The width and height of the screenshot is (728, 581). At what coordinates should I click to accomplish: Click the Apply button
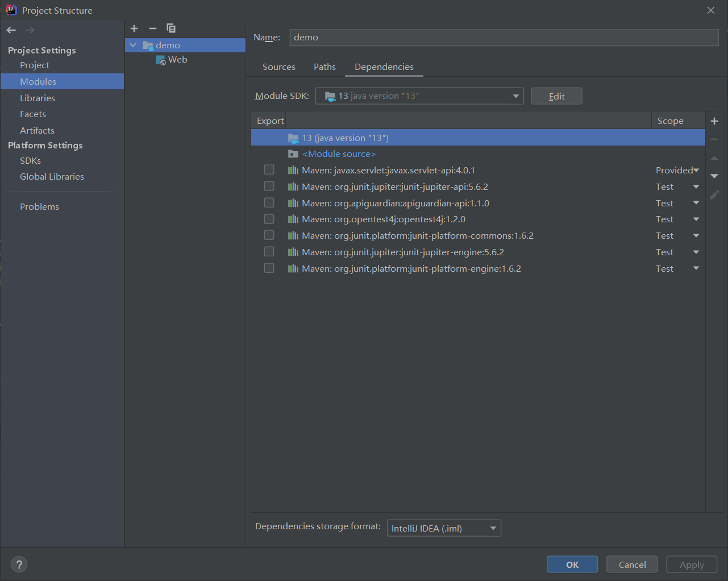(x=692, y=565)
